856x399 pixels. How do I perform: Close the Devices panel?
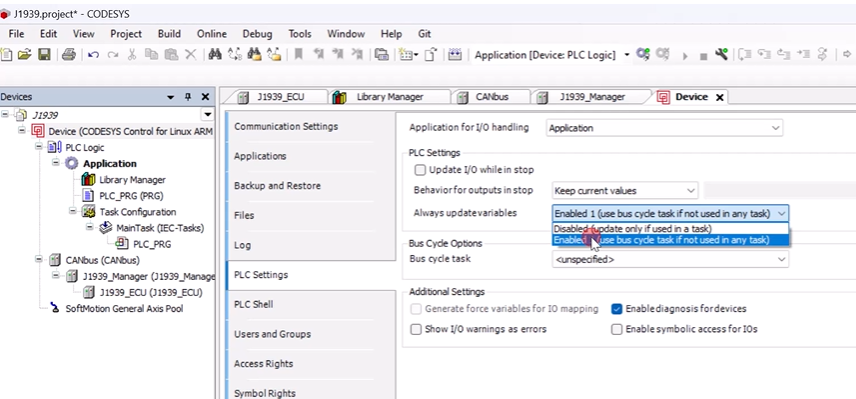pyautogui.click(x=205, y=97)
